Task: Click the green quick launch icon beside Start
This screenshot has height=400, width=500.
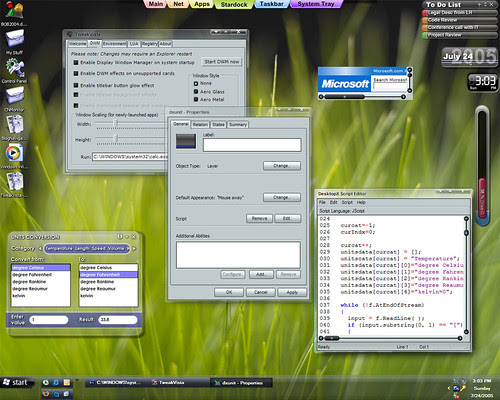Action: [x=46, y=382]
